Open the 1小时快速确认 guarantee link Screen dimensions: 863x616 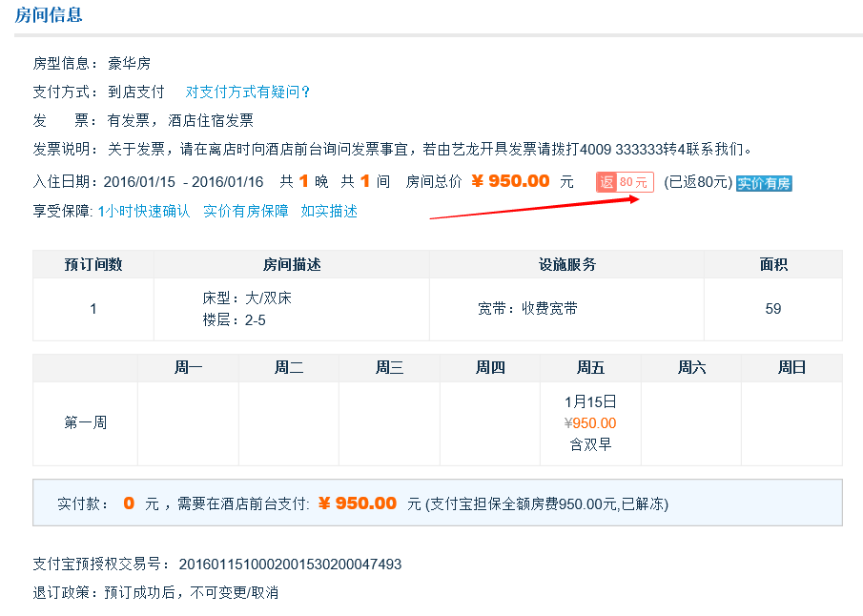144,211
